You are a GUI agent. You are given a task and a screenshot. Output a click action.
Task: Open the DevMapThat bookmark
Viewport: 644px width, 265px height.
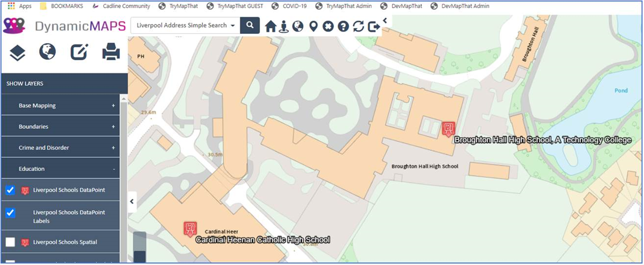[402, 6]
